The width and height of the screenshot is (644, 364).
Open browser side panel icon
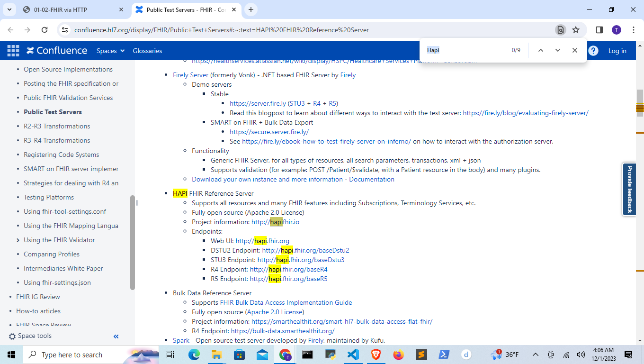click(x=599, y=30)
